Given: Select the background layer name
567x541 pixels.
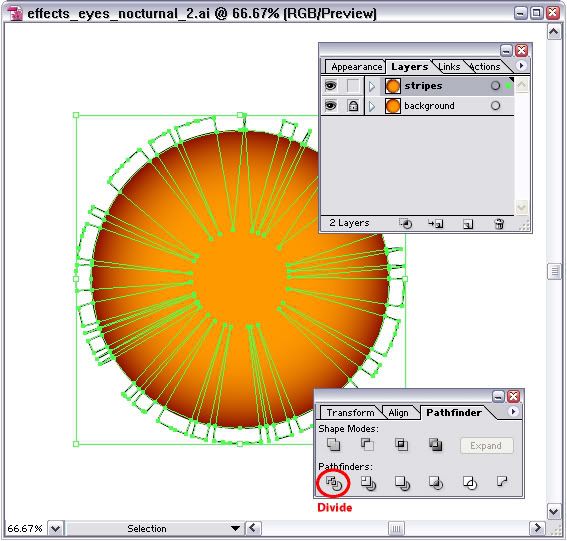Looking at the screenshot, I should 429,106.
